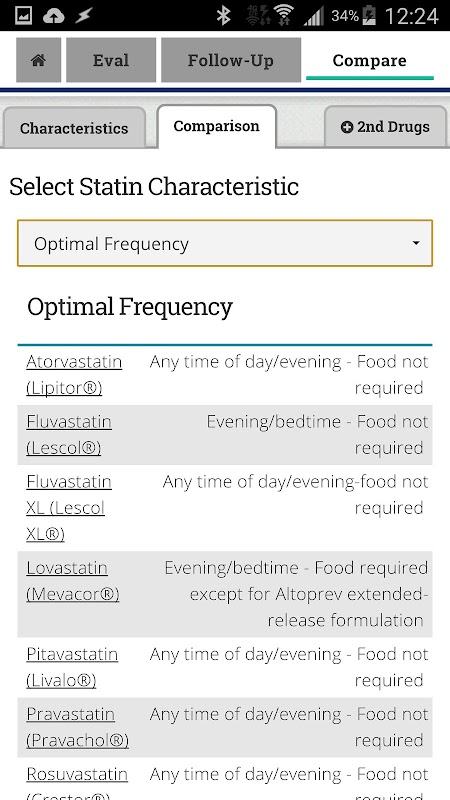Select the Compare tab
The width and height of the screenshot is (450, 800).
click(x=369, y=60)
